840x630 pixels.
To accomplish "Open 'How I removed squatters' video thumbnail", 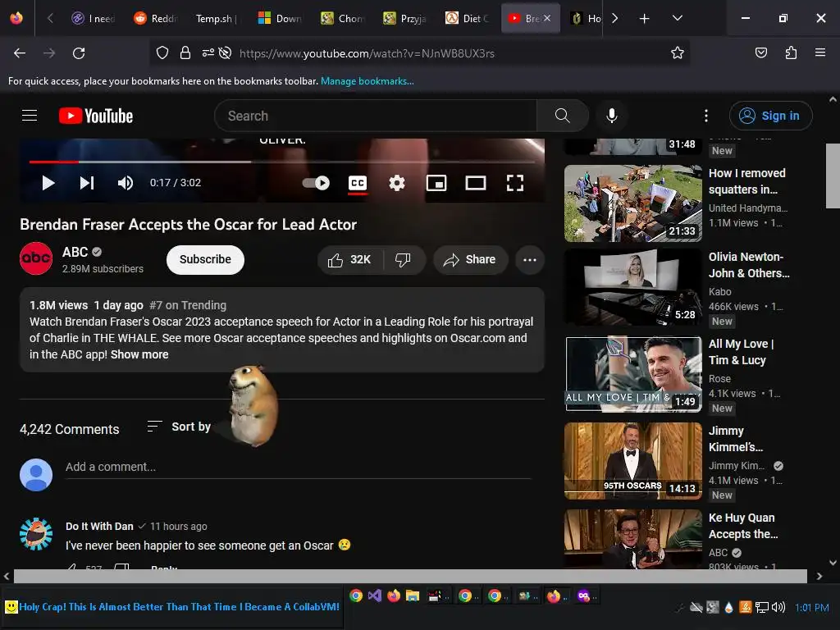I will (632, 203).
